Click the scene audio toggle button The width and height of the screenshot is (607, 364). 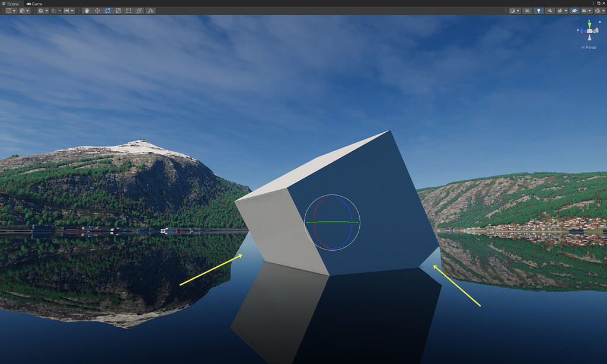click(x=550, y=11)
